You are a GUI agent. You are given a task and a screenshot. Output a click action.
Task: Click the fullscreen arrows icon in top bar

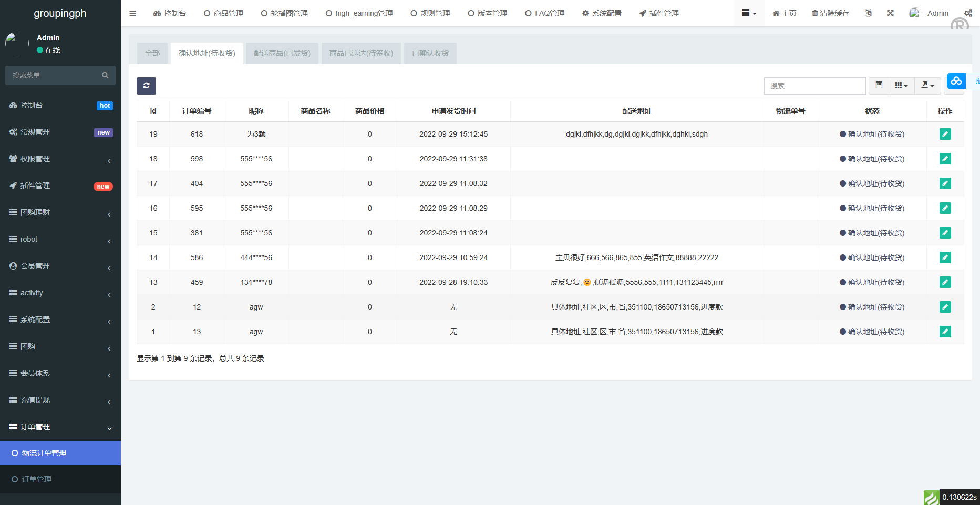tap(890, 13)
